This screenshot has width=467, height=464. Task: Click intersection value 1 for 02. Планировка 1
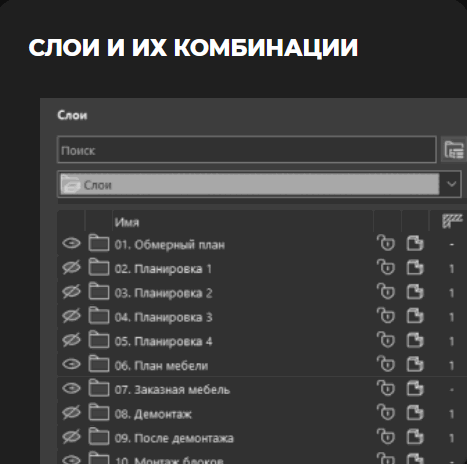452,269
